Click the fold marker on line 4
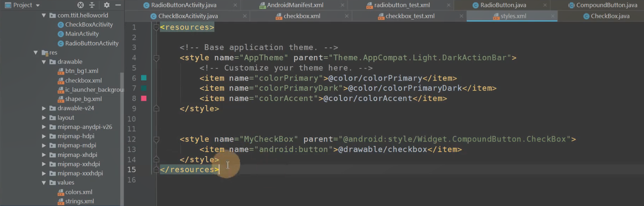Image resolution: width=644 pixels, height=206 pixels. (x=156, y=58)
